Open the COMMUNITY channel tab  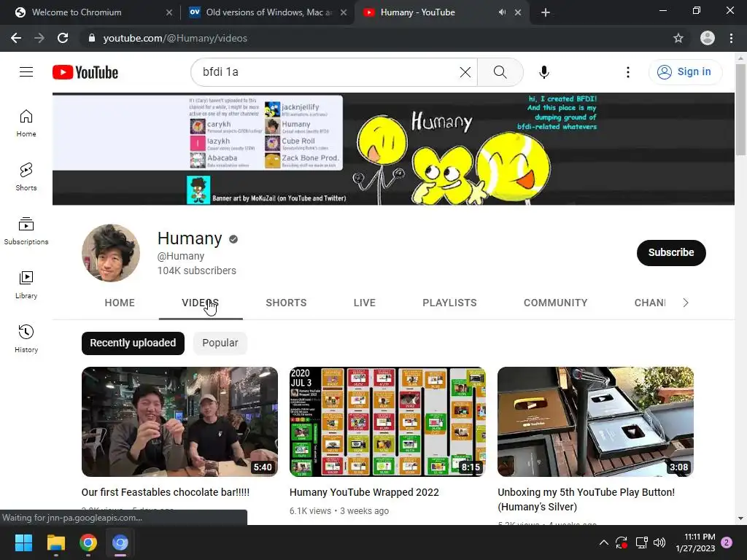coord(555,303)
